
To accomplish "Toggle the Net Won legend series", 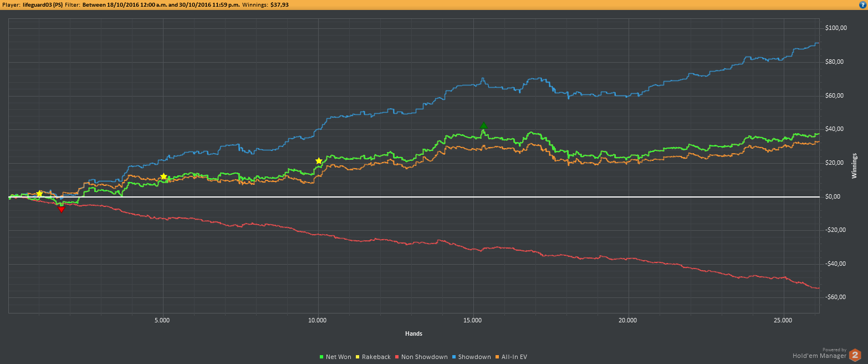I will [336, 357].
